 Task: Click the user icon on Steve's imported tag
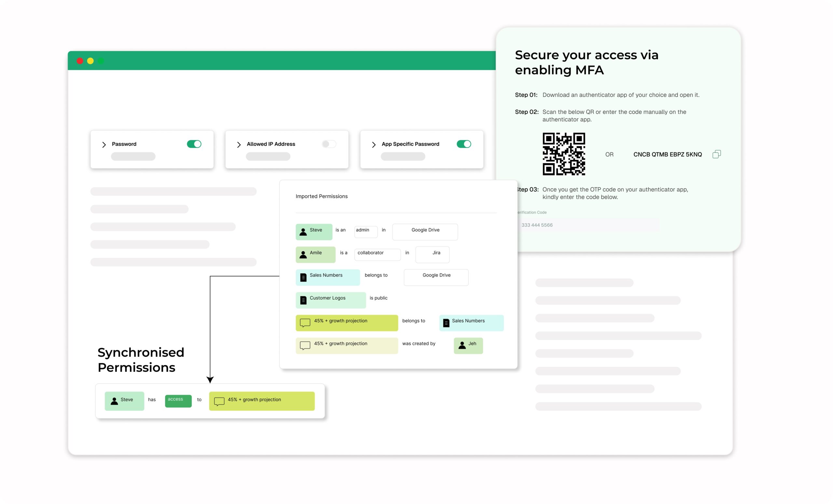[x=303, y=232]
